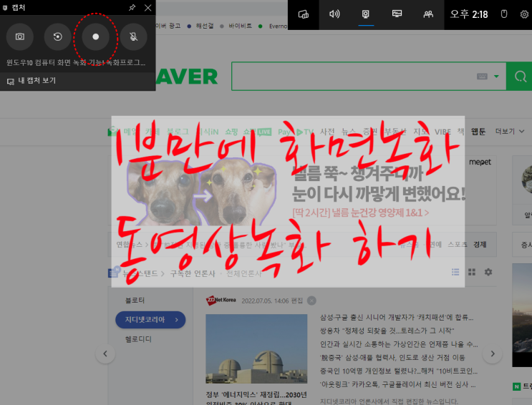Image resolution: width=532 pixels, height=405 pixels.
Task: Open the ZDNet Korea logo link
Action: [221, 301]
